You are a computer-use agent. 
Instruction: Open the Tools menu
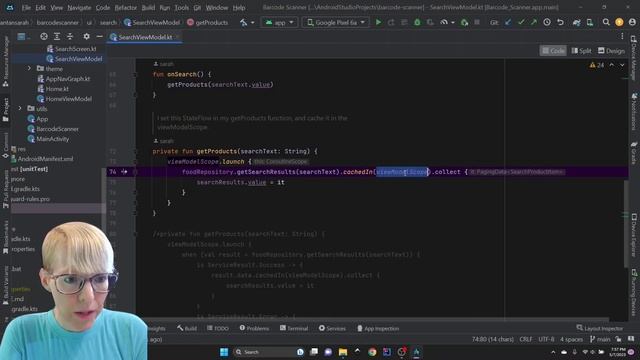(x=182, y=8)
